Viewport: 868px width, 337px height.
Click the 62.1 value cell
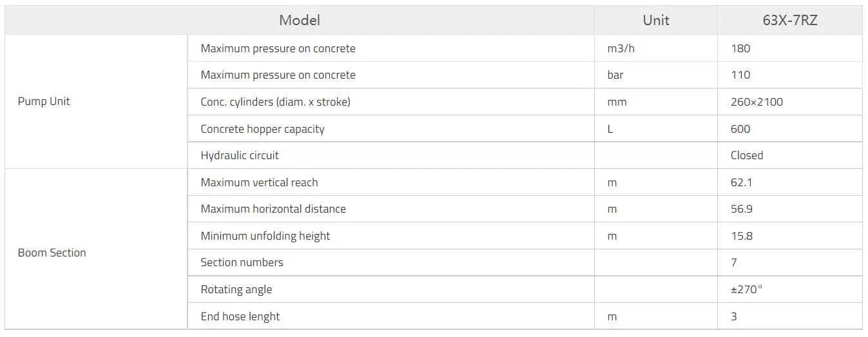click(x=741, y=182)
